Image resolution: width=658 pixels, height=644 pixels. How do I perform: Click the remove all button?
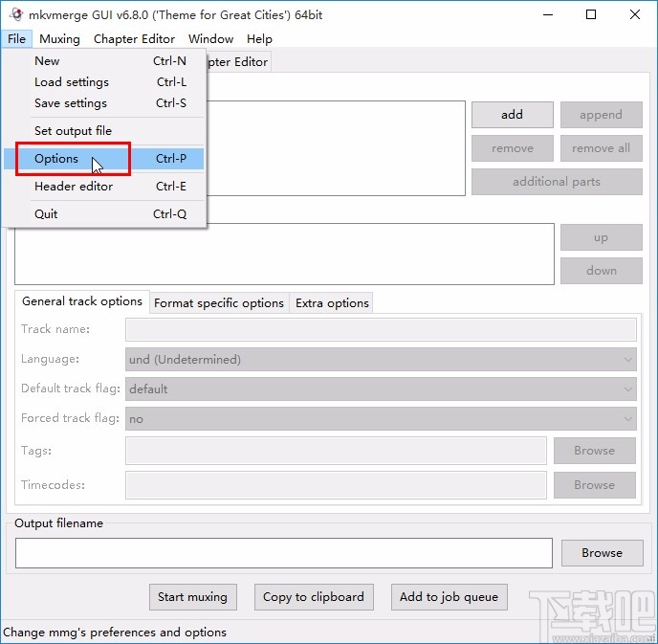click(601, 147)
